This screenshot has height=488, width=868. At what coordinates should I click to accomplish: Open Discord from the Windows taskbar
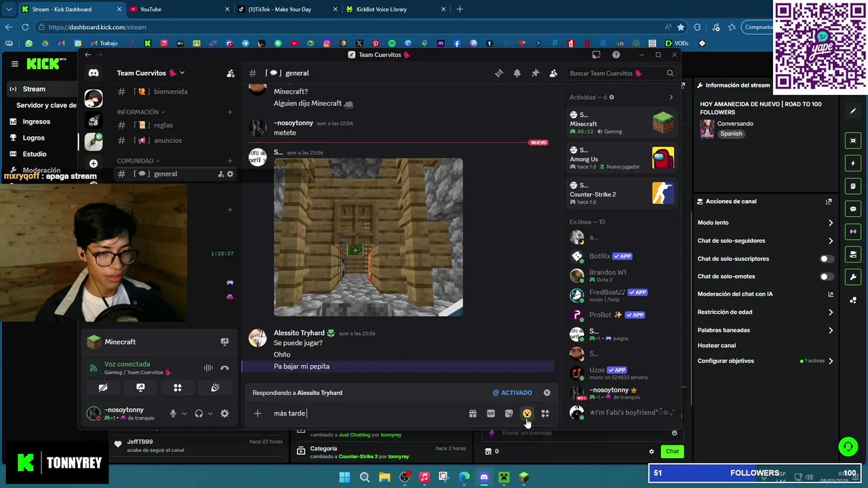click(x=484, y=477)
